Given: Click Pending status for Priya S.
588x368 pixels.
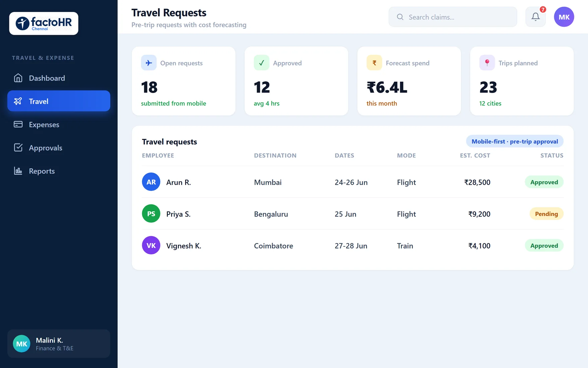Looking at the screenshot, I should pos(547,214).
